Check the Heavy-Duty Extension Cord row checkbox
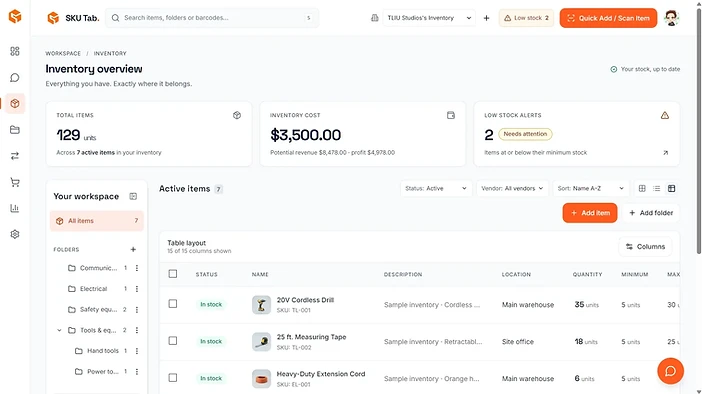Screen dimensions: 702x394 [173, 378]
